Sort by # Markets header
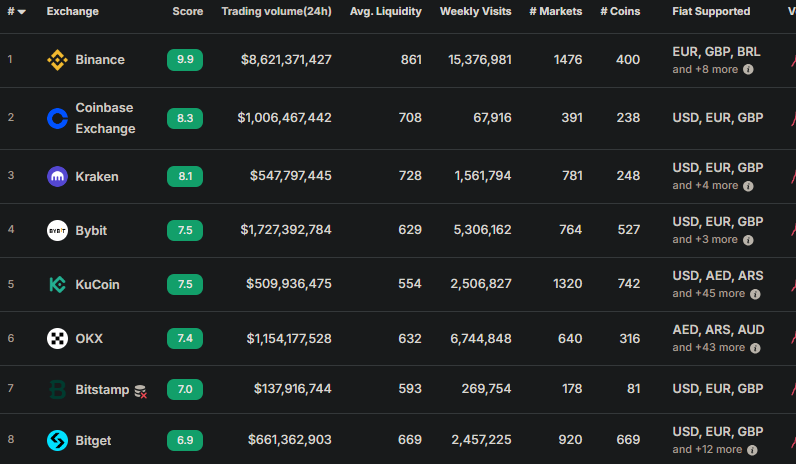The height and width of the screenshot is (464, 796). 555,11
